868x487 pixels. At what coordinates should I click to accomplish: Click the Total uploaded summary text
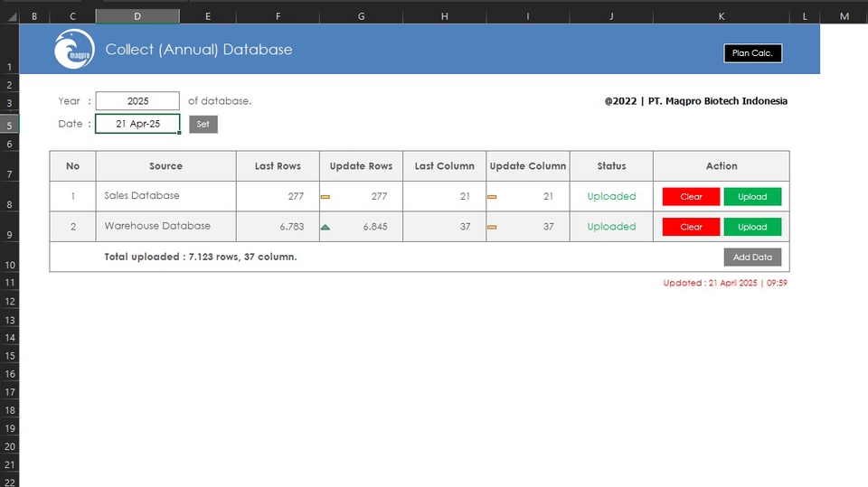pos(201,257)
